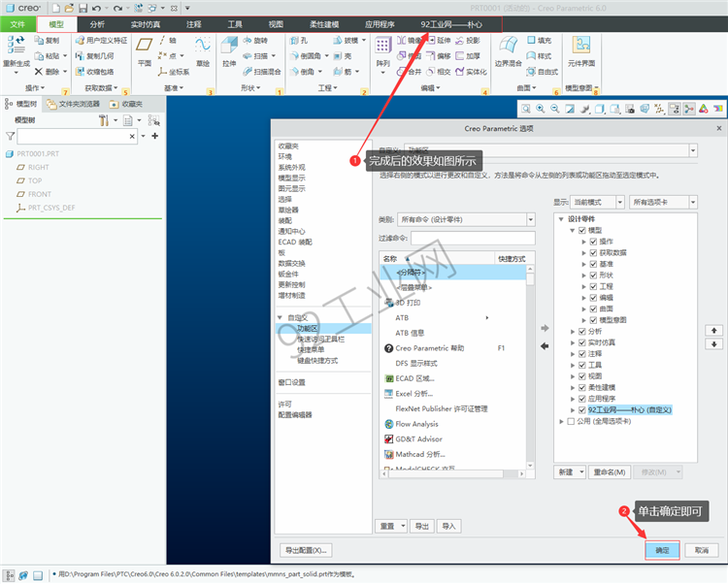Click the model tree settings hammer icon
Image resolution: width=728 pixels, height=584 pixels.
104,120
